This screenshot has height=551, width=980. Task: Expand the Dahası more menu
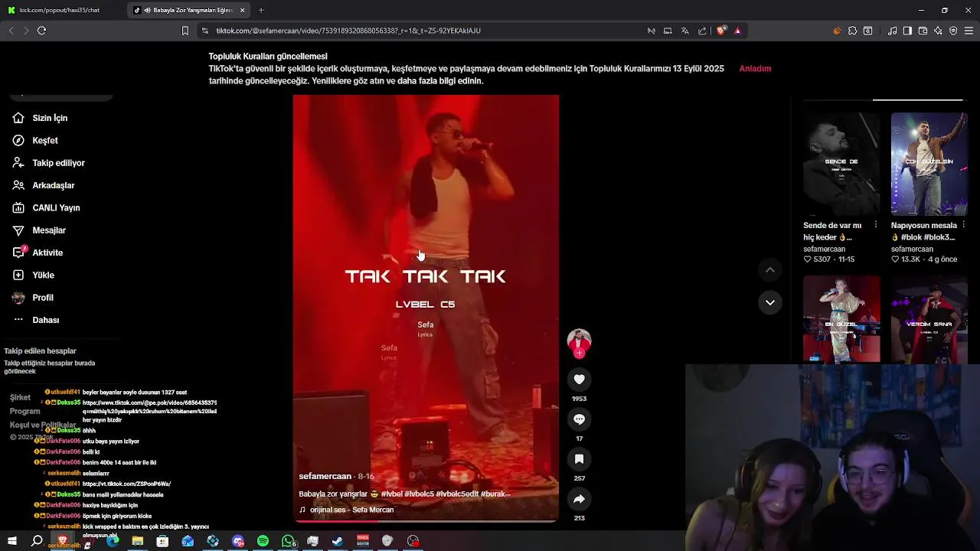tap(45, 320)
